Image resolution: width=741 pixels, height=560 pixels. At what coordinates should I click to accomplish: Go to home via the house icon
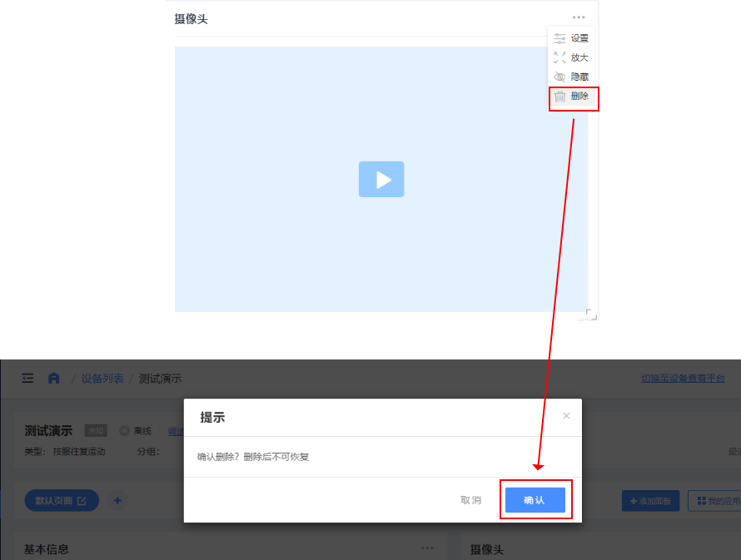pyautogui.click(x=53, y=379)
